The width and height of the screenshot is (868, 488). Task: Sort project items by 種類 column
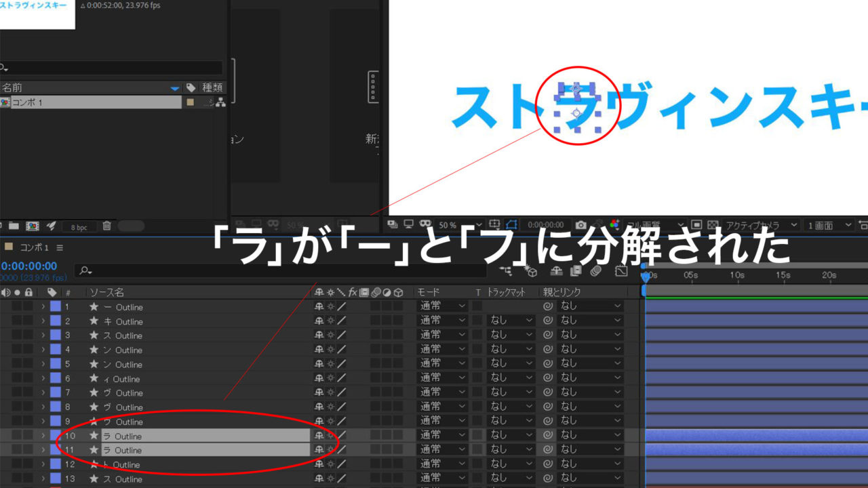[x=212, y=87]
